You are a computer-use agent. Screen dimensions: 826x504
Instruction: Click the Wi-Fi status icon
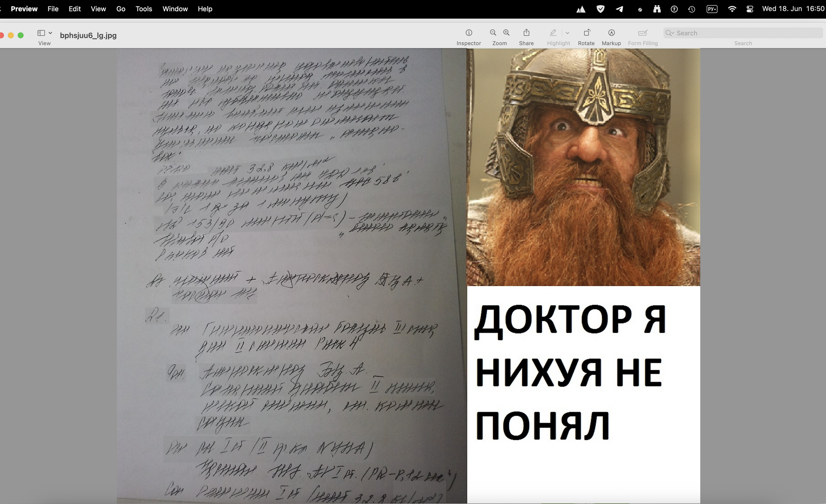click(x=732, y=9)
